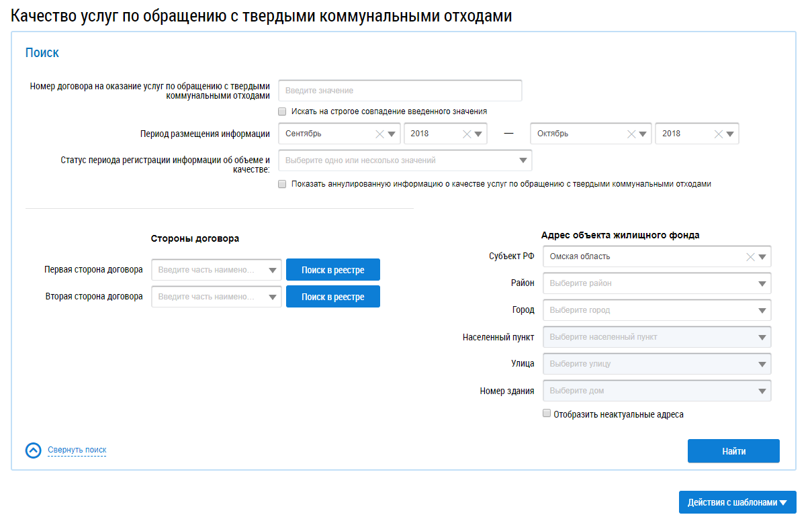Screen dimensions: 812x523
Task: Toggle show annulled information checkbox
Action: (x=283, y=183)
